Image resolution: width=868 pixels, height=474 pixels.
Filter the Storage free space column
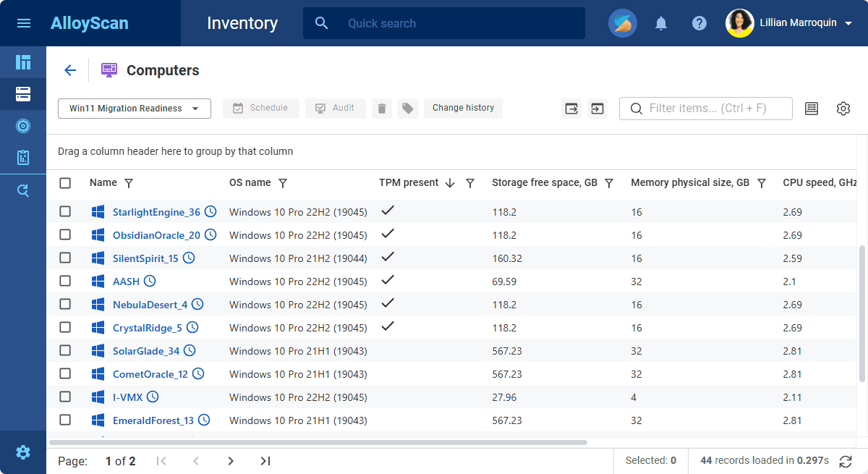pyautogui.click(x=609, y=183)
